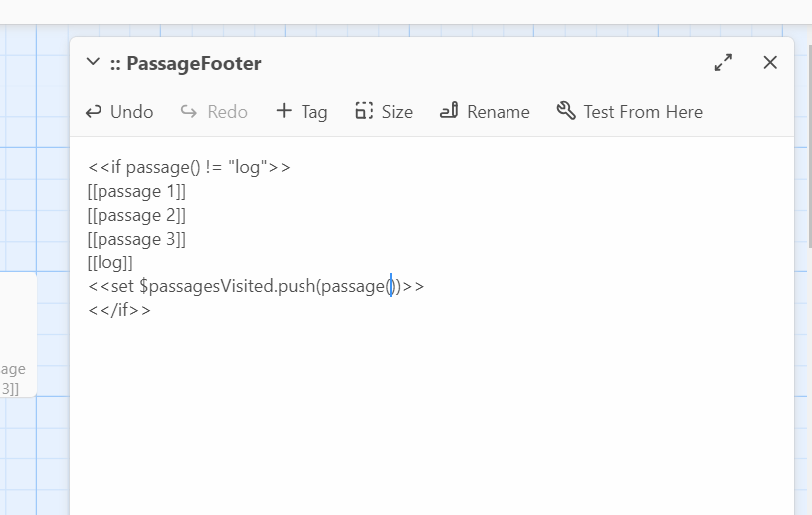This screenshot has width=812, height=515.
Task: Click the <<if passage() != "log">> line
Action: coord(189,167)
